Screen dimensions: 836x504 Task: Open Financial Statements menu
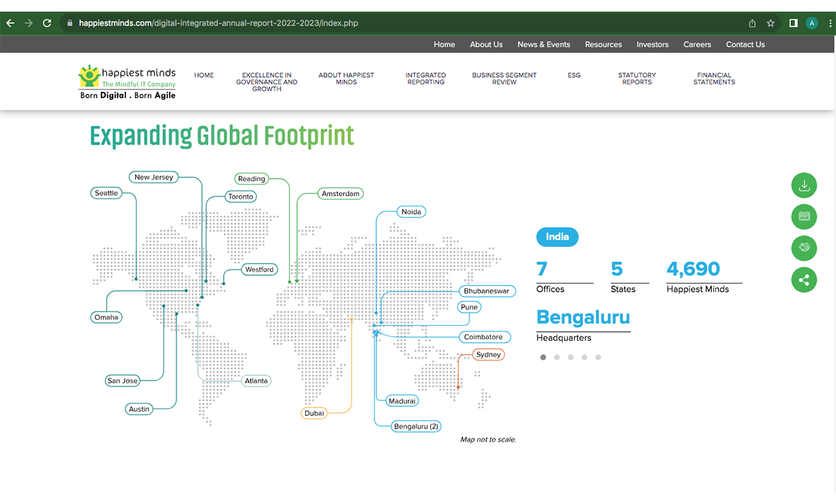coord(714,78)
